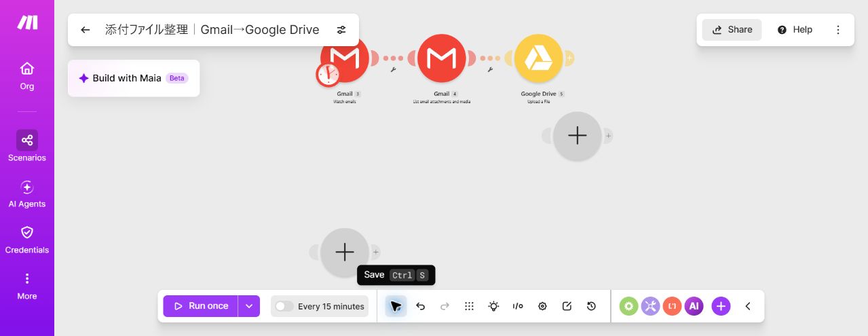Click the purple plus add favorites button
Screen dimensions: 868x336
721,306
